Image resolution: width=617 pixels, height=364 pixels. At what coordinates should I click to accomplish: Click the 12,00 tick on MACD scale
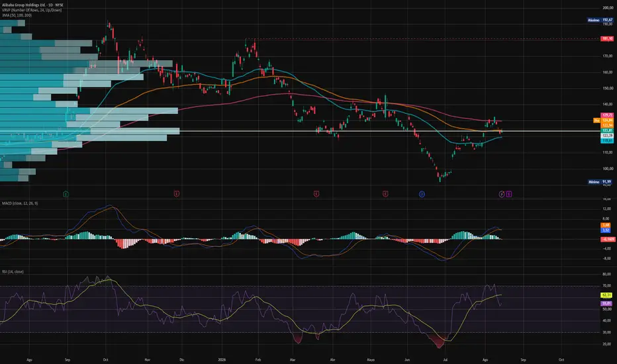(606, 208)
